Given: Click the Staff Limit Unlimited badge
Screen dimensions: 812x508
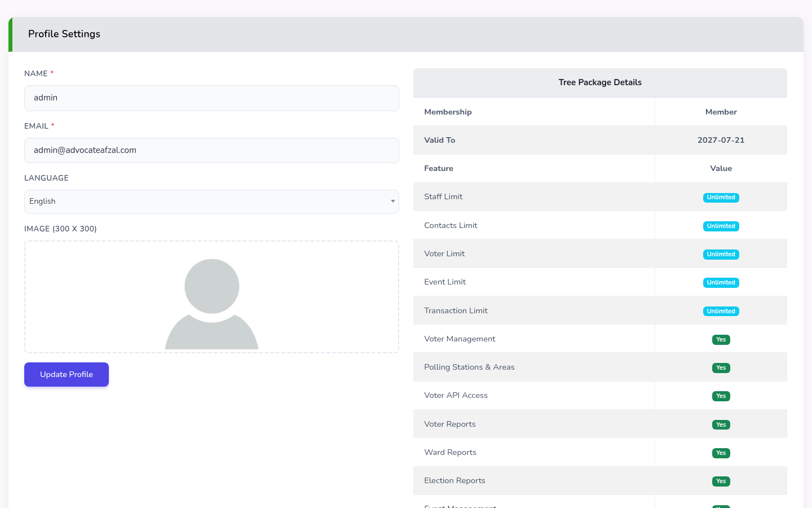Looking at the screenshot, I should 721,198.
